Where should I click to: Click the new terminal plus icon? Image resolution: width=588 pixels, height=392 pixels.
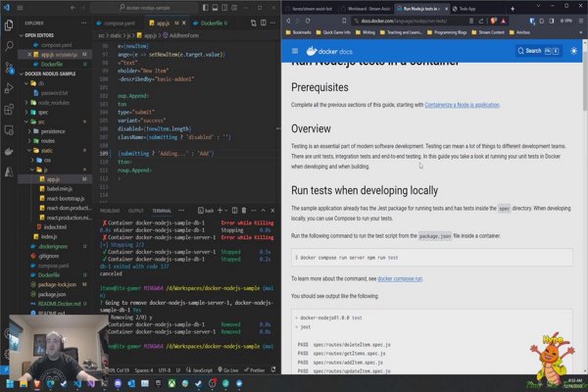(220, 211)
